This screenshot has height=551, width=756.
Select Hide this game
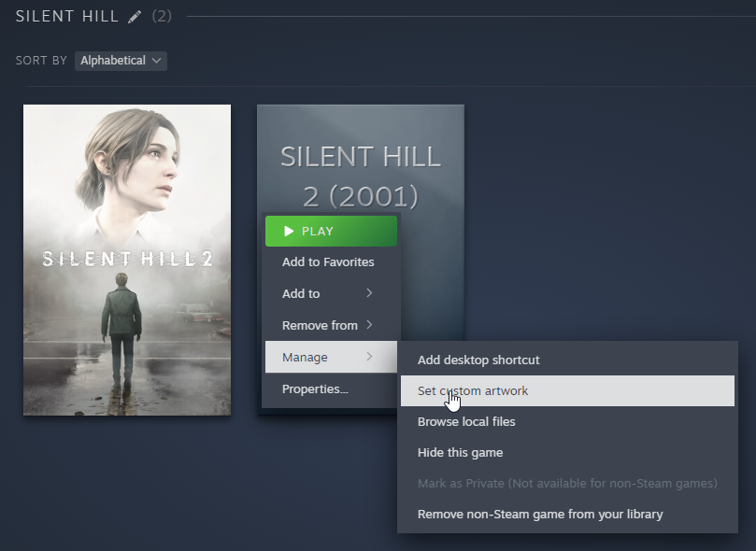pos(567,452)
